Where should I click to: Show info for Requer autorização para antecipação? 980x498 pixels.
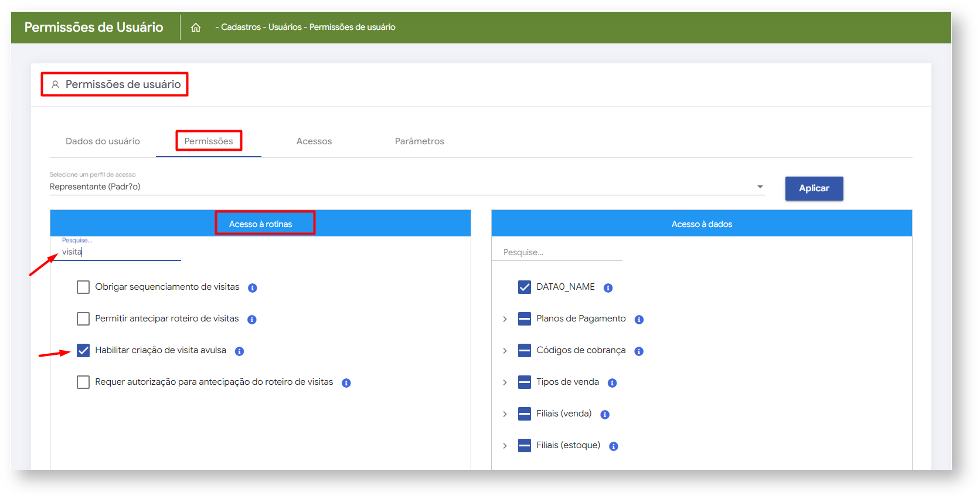click(346, 383)
